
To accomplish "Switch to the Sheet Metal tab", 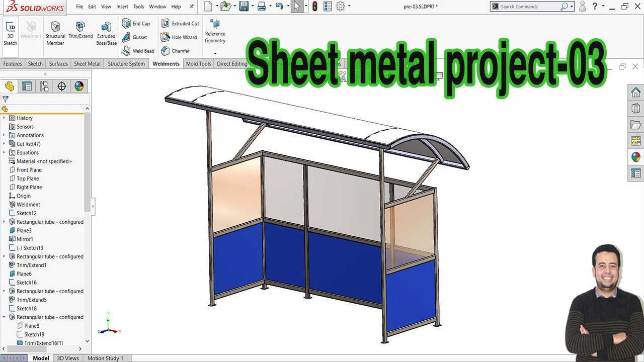I will click(x=87, y=64).
